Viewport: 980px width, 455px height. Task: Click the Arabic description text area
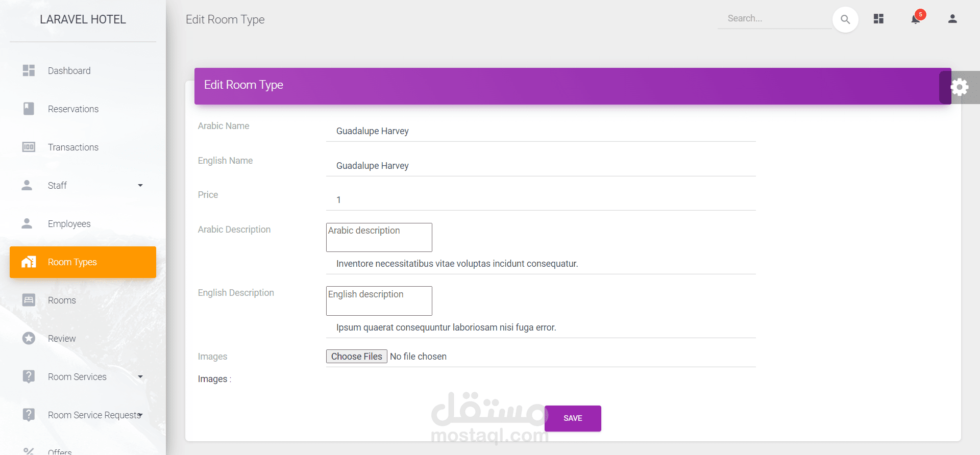379,237
